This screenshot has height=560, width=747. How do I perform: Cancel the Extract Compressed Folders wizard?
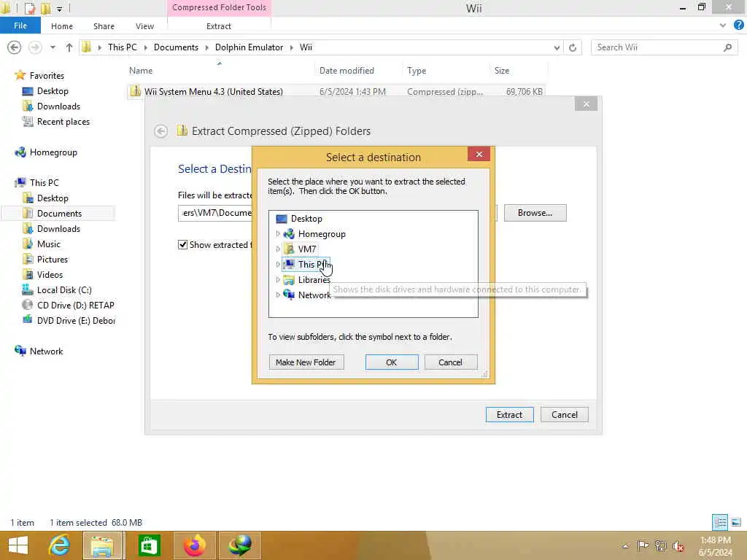tap(565, 415)
